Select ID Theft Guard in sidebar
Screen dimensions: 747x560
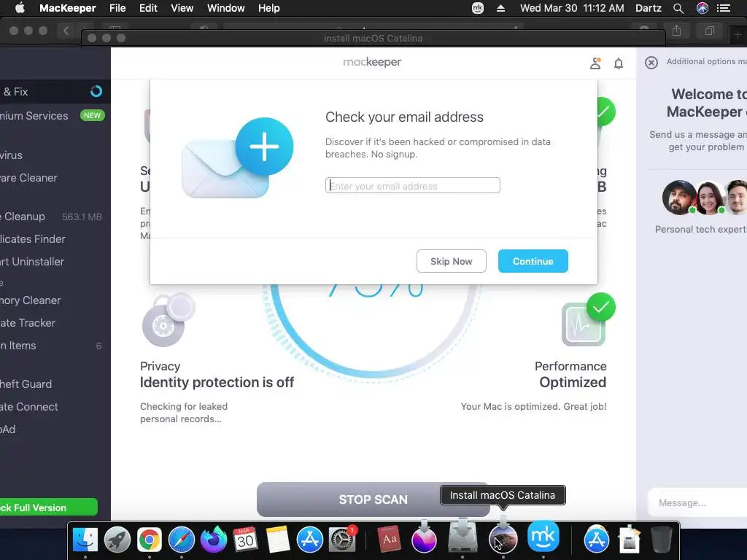55,384
